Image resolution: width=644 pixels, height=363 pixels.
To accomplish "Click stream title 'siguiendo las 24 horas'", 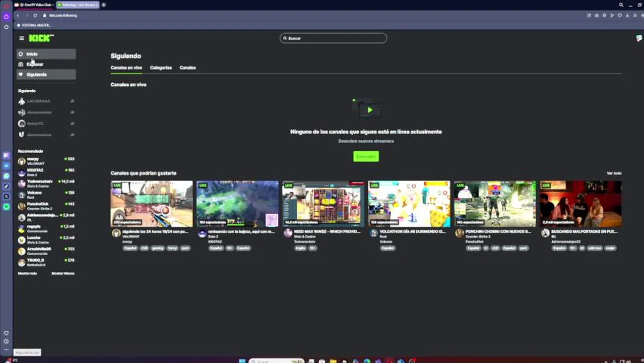I will (x=155, y=231).
